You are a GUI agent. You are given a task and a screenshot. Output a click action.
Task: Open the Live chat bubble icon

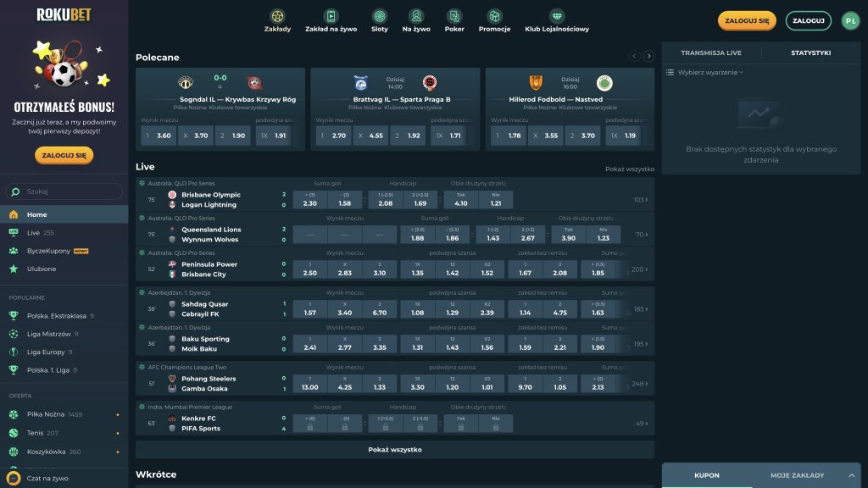pyautogui.click(x=14, y=478)
